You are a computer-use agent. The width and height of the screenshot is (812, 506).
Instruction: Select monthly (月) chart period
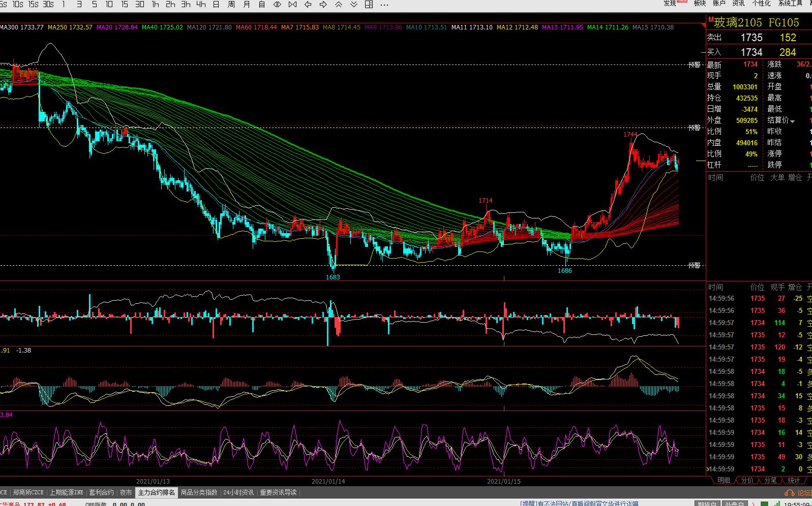tap(247, 4)
